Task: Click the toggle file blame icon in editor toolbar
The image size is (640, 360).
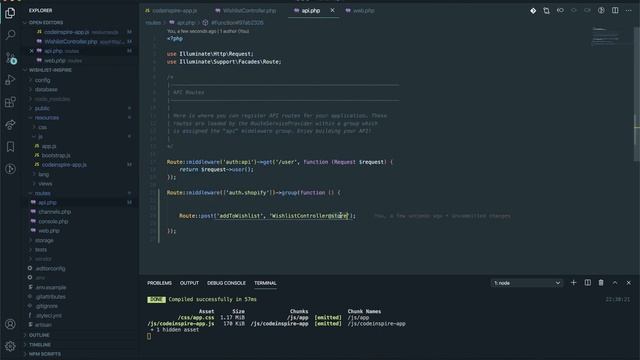Action: (x=560, y=11)
